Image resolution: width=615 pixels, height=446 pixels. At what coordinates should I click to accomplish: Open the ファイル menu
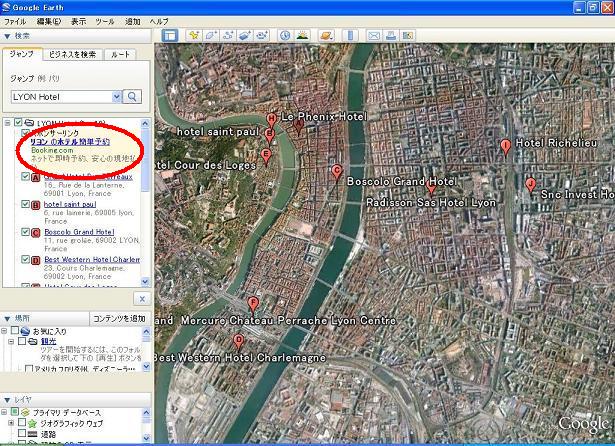15,22
